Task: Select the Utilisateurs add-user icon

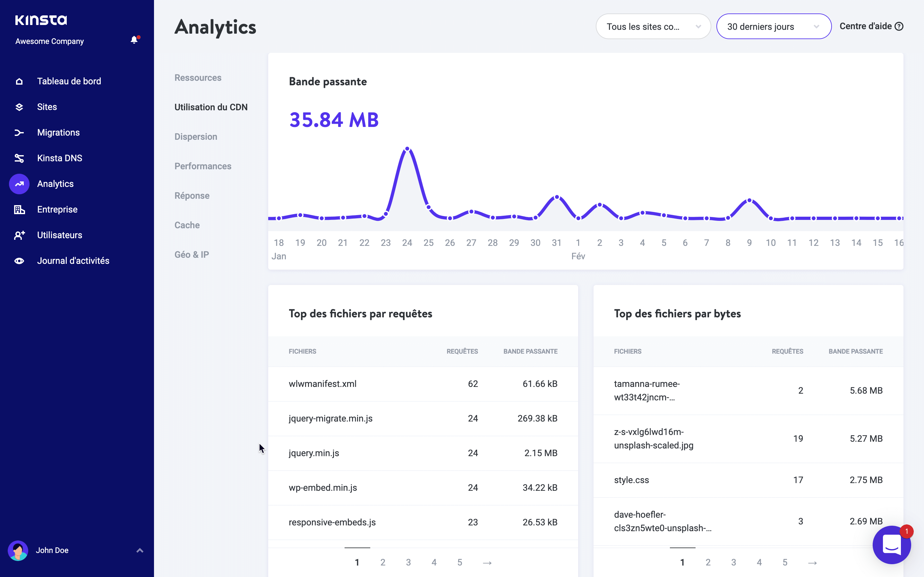Action: tap(19, 235)
